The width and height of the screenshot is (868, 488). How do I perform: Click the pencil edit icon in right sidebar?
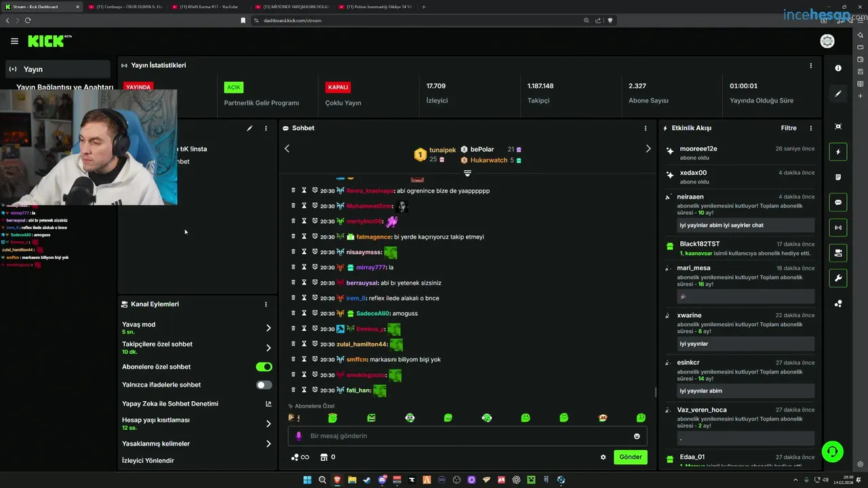[838, 94]
